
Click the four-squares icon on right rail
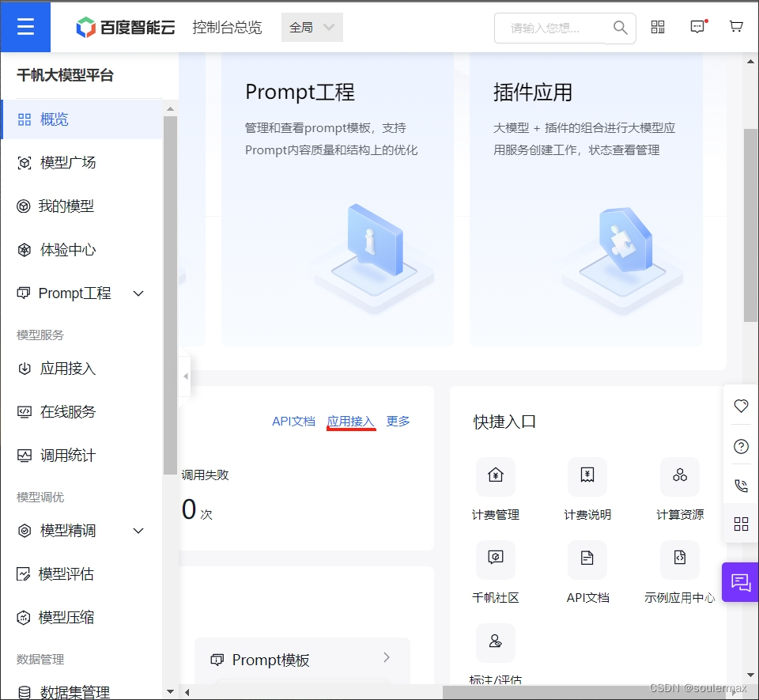click(x=741, y=524)
